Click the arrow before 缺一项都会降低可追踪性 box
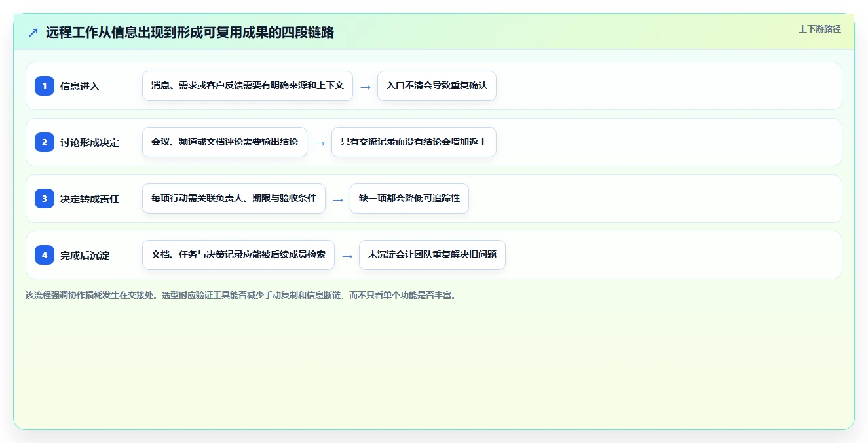The height and width of the screenshot is (443, 868). point(338,199)
